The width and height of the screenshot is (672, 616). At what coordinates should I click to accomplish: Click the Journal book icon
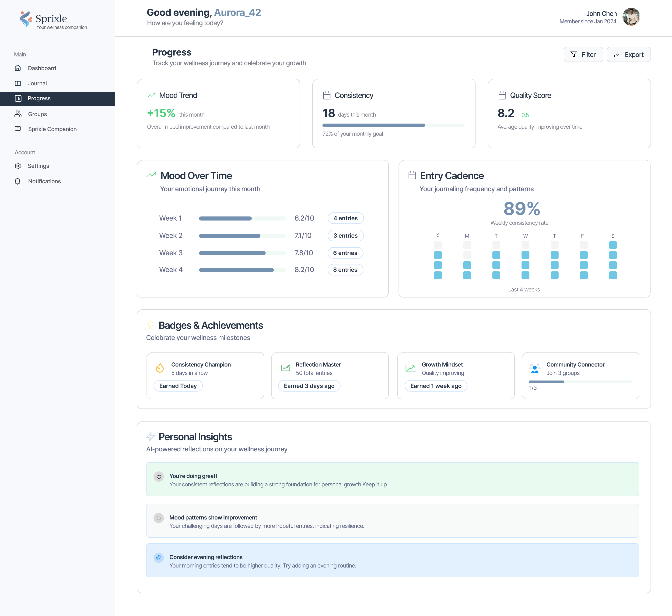click(x=18, y=83)
